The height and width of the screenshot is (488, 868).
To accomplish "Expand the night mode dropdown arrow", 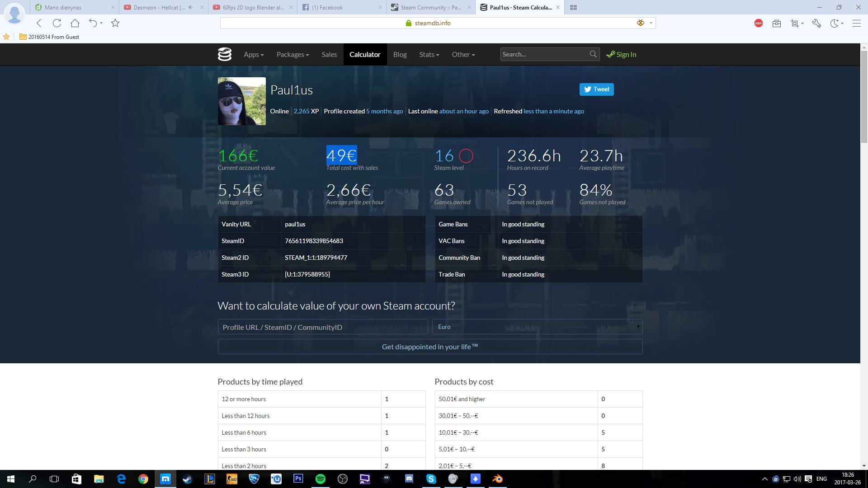I will pyautogui.click(x=843, y=23).
